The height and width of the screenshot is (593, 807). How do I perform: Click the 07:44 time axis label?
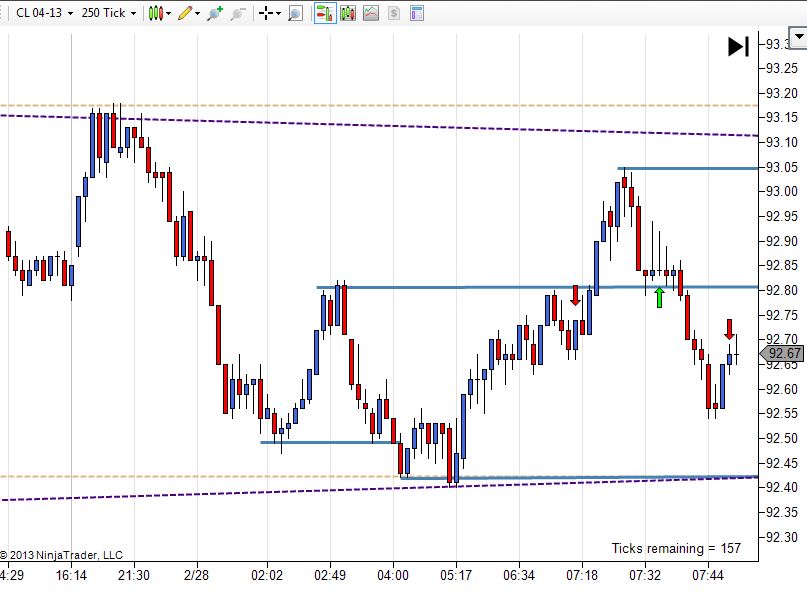click(x=708, y=575)
